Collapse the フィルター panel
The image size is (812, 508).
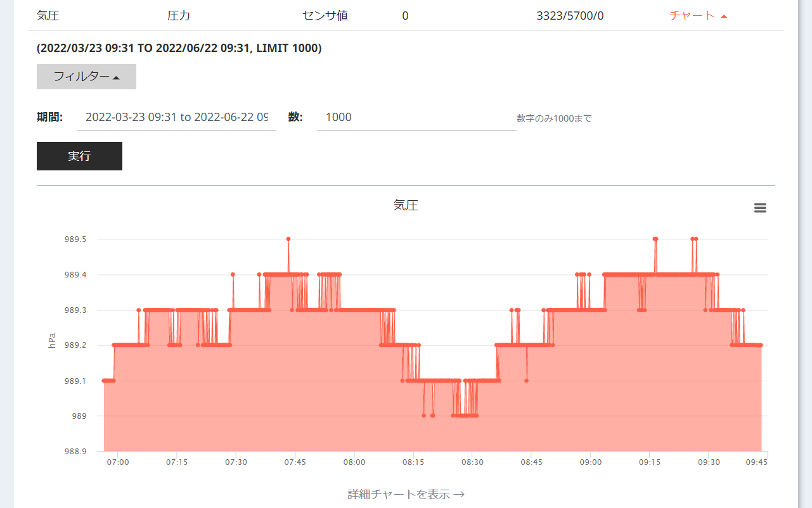tap(86, 77)
